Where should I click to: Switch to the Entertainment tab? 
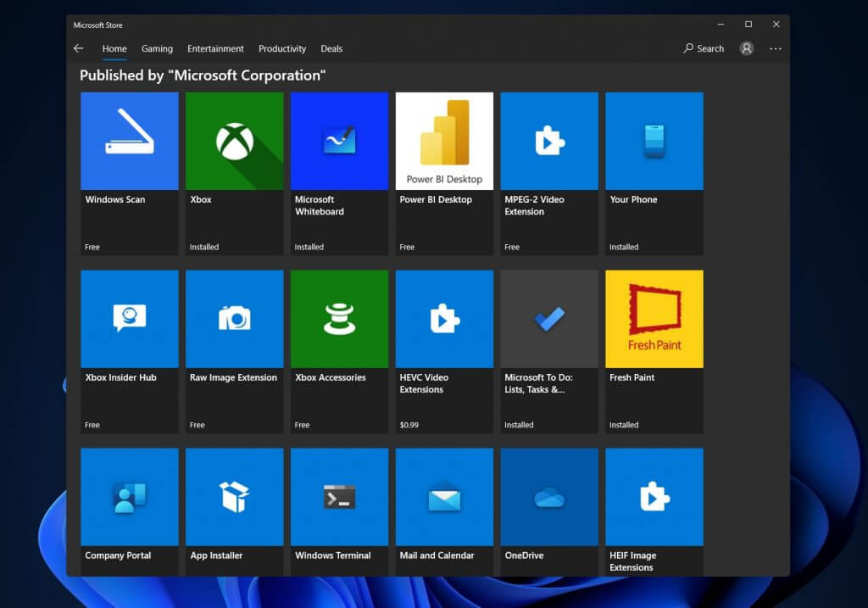(x=215, y=48)
